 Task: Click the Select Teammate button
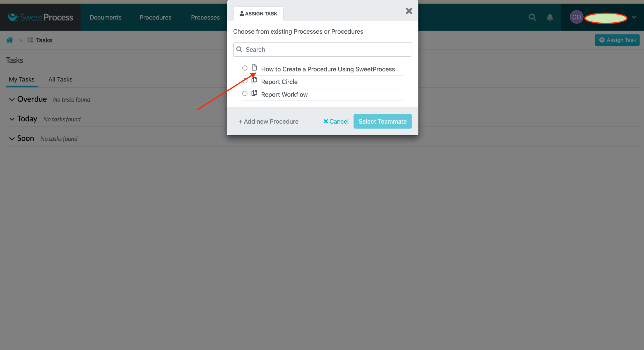(x=382, y=121)
